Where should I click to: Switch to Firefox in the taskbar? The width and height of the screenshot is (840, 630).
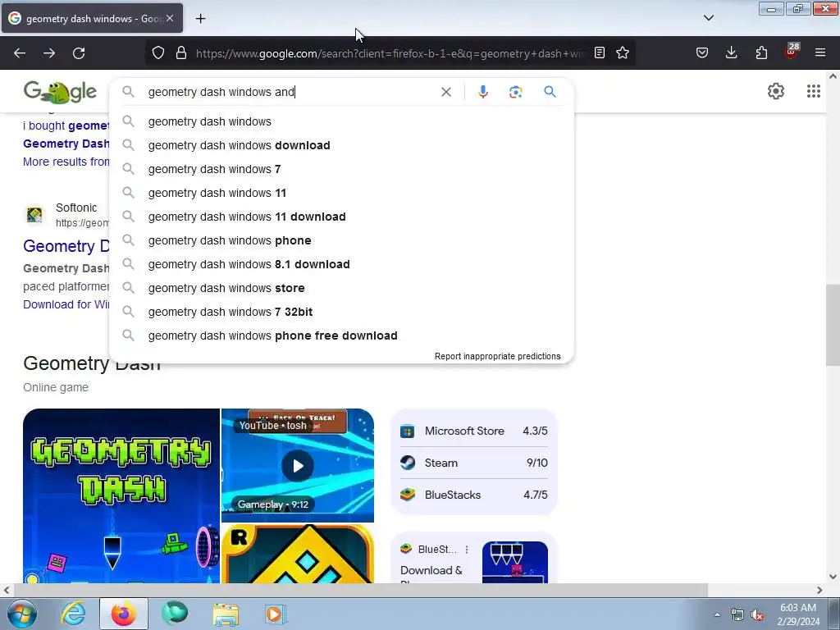click(123, 614)
